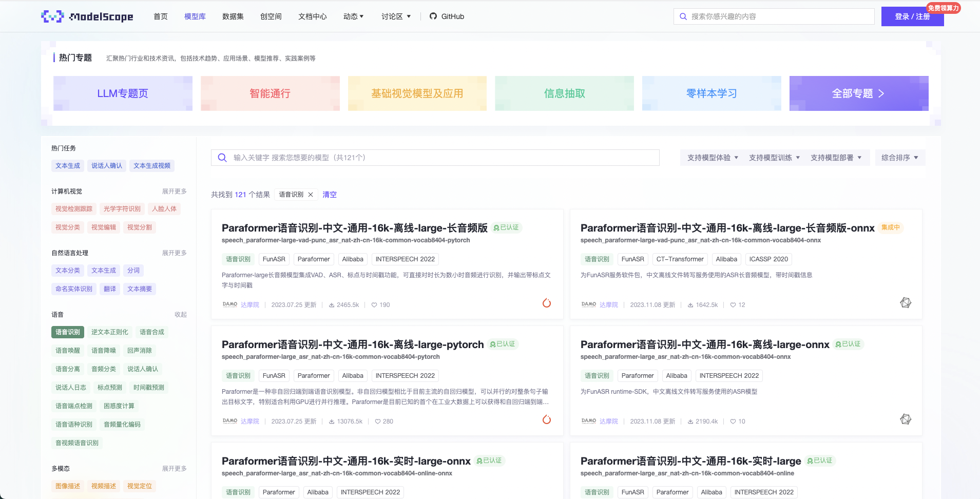The height and width of the screenshot is (499, 980).
Task: Open Paraformer 实时-large model title
Action: point(690,461)
